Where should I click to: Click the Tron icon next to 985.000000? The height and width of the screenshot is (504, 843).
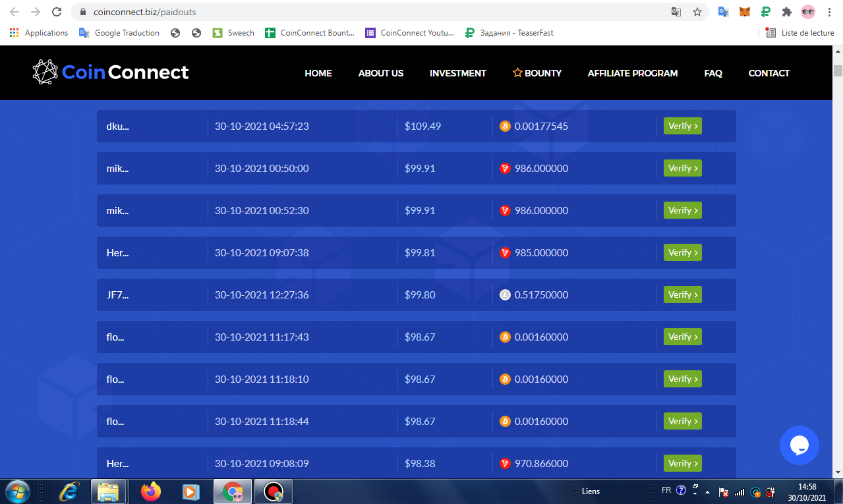click(x=505, y=253)
